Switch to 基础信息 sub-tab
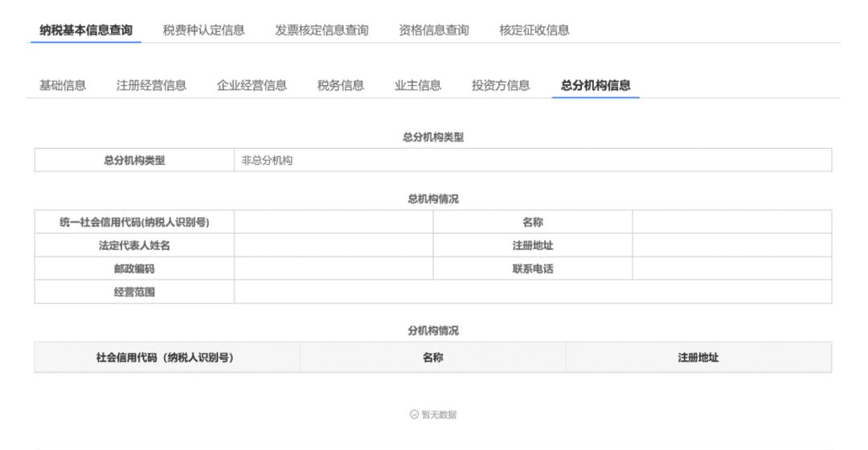The image size is (868, 450). [x=63, y=85]
